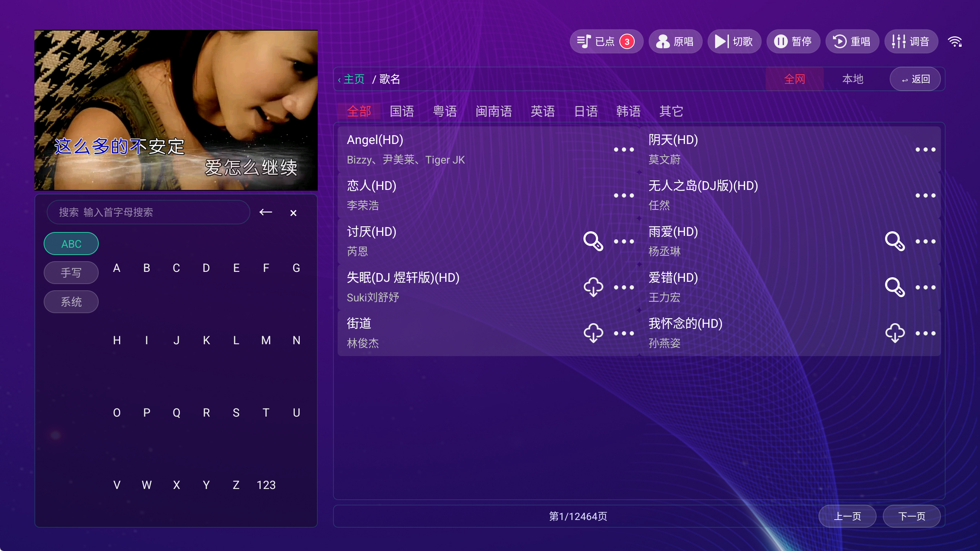The height and width of the screenshot is (551, 980).
Task: Select the 闽南语 language tab
Action: click(494, 111)
